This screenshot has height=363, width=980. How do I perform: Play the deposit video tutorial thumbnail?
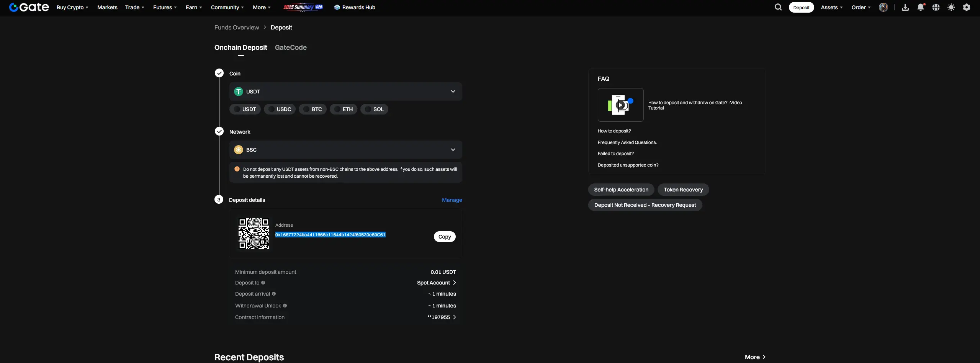point(620,105)
